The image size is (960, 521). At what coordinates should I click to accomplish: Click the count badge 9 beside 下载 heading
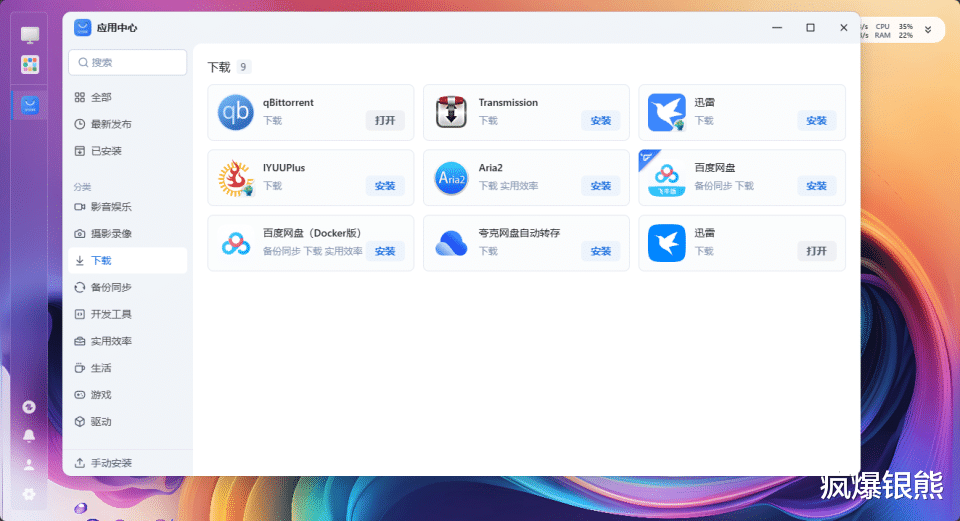pos(243,67)
